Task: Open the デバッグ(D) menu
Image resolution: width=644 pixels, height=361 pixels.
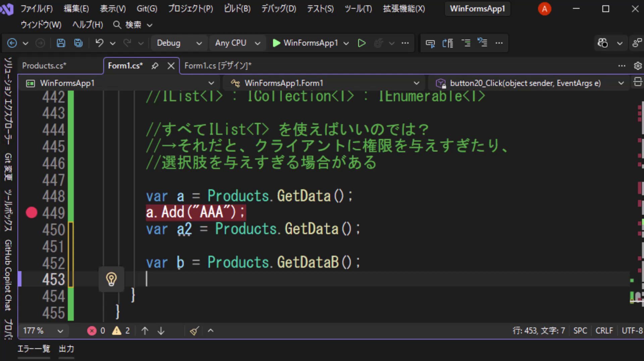Action: pyautogui.click(x=279, y=8)
